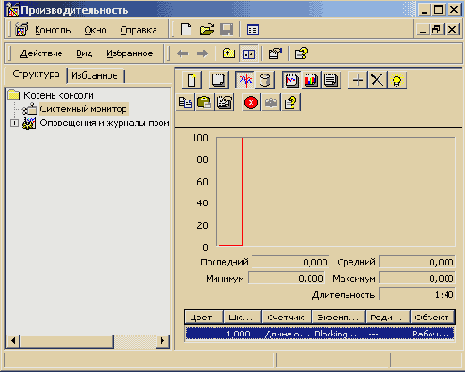This screenshot has height=372, width=465.
Task: Switch to the Структура tab
Action: (x=36, y=74)
